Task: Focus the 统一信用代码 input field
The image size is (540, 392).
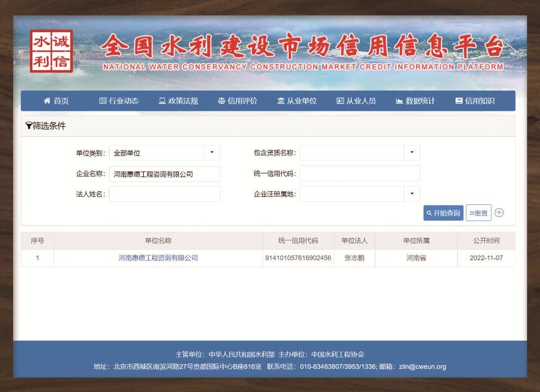Action: (360, 173)
